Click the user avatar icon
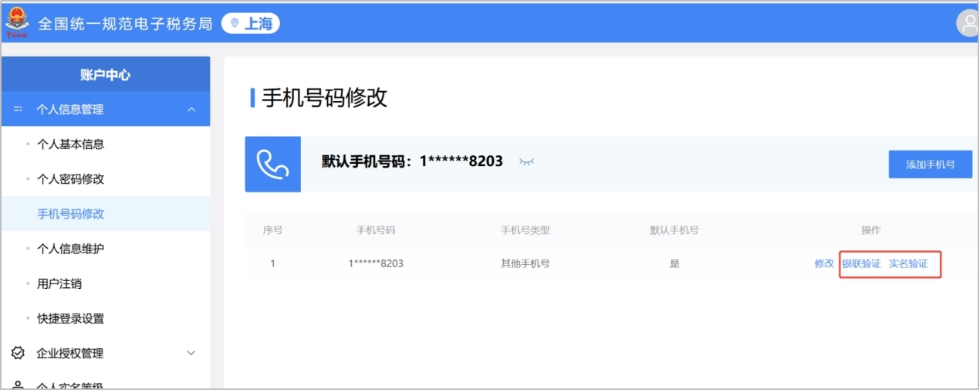This screenshot has width=980, height=390. click(x=968, y=23)
